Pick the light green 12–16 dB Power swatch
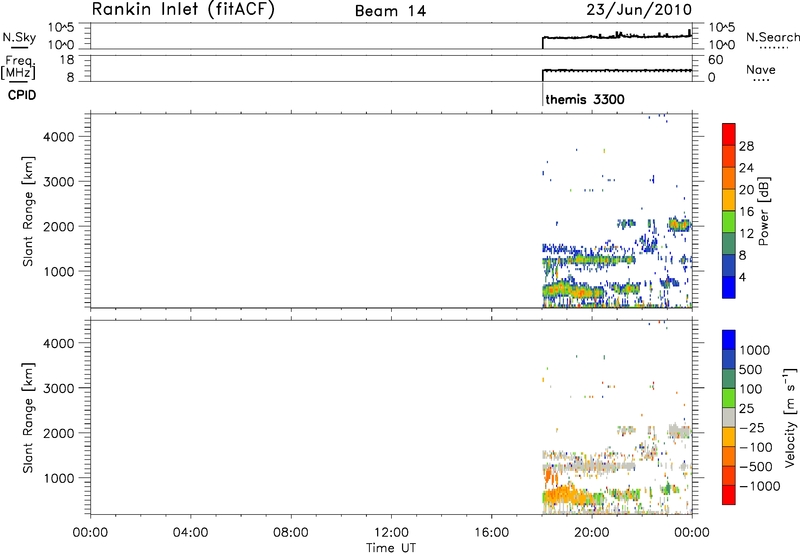 pos(729,221)
